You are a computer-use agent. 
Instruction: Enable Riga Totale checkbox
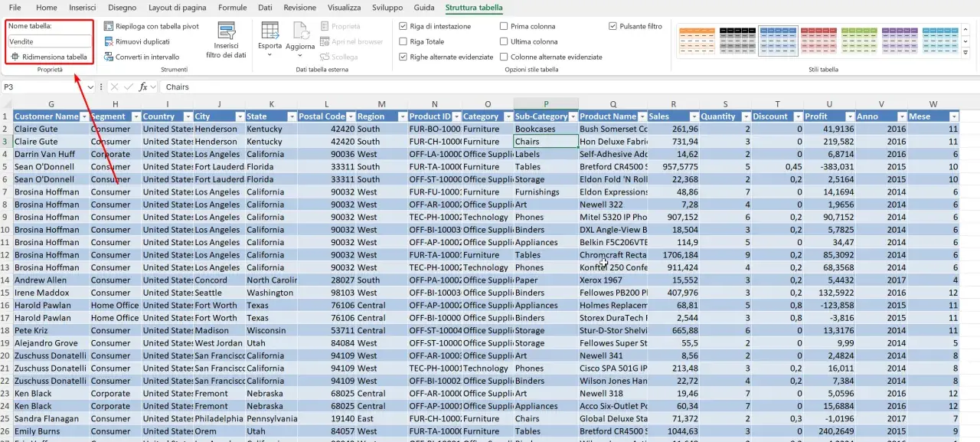[x=403, y=41]
